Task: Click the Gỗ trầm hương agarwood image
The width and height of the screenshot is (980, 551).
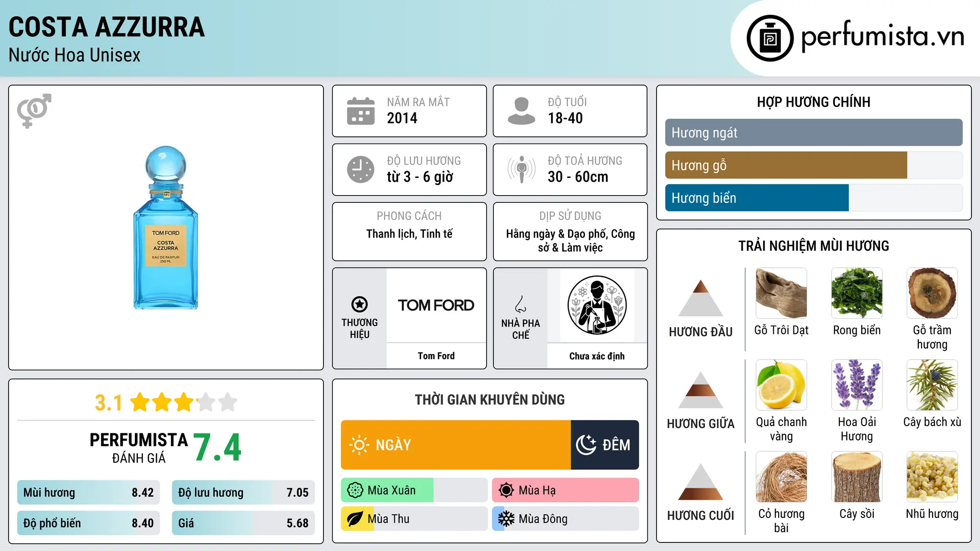Action: 932,293
